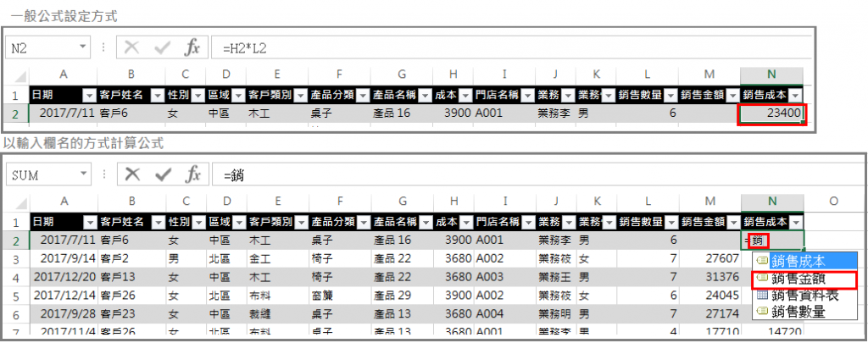The width and height of the screenshot is (868, 343).
Task: Select store cell A004
Action: pyautogui.click(x=504, y=314)
